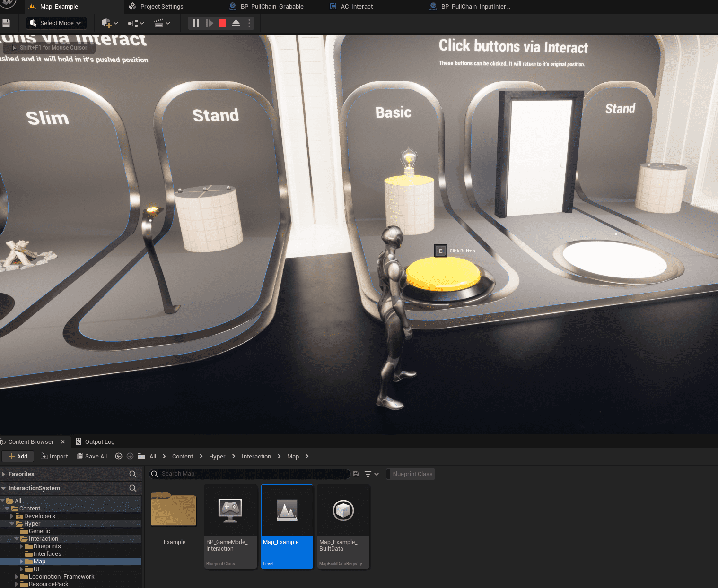Open the cinematics sequencer dropdown
Image resolution: width=718 pixels, height=588 pixels.
tap(162, 23)
